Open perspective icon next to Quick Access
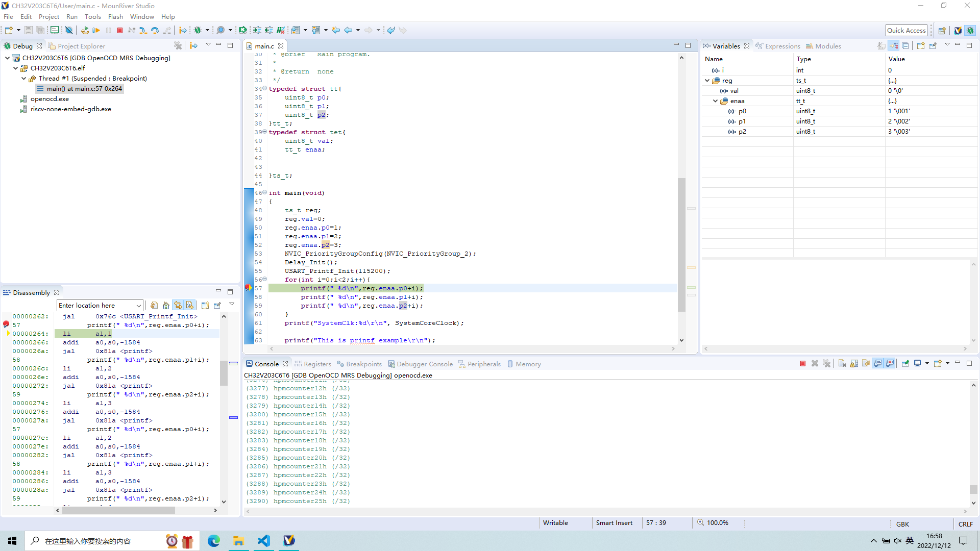 942,31
